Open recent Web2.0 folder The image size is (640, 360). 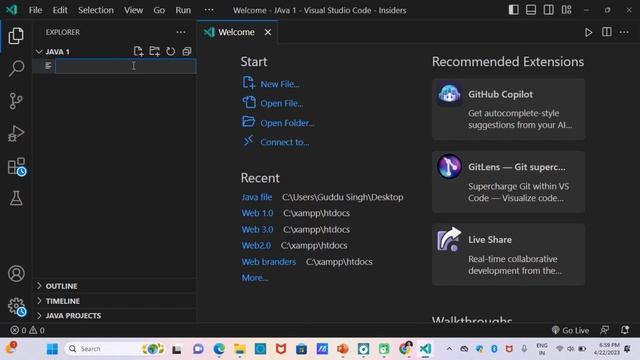(256, 245)
